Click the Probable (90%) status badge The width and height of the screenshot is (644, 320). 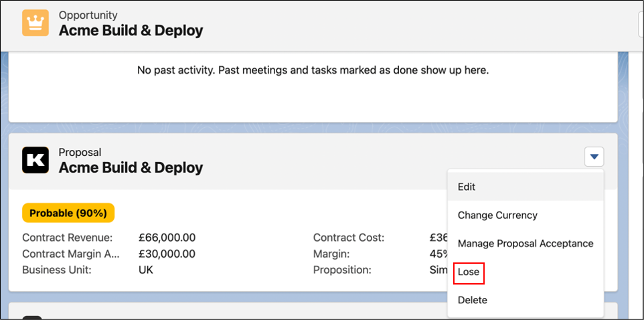coord(68,213)
